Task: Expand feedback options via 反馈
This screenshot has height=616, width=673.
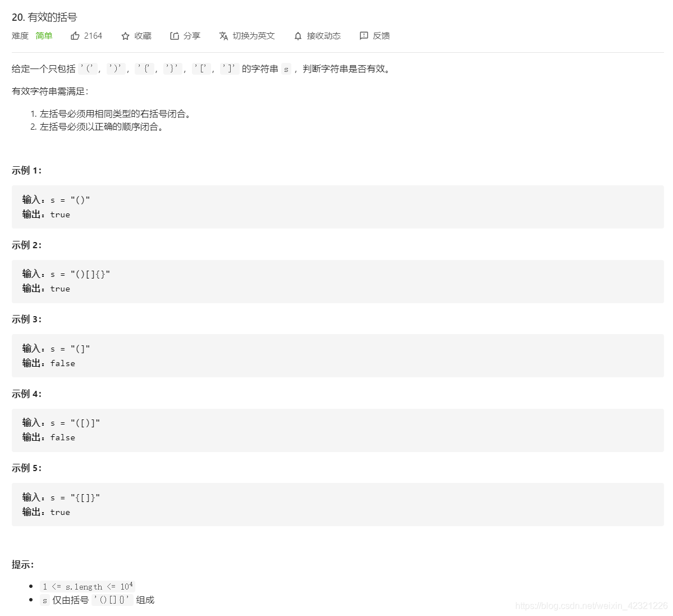Action: click(x=382, y=35)
